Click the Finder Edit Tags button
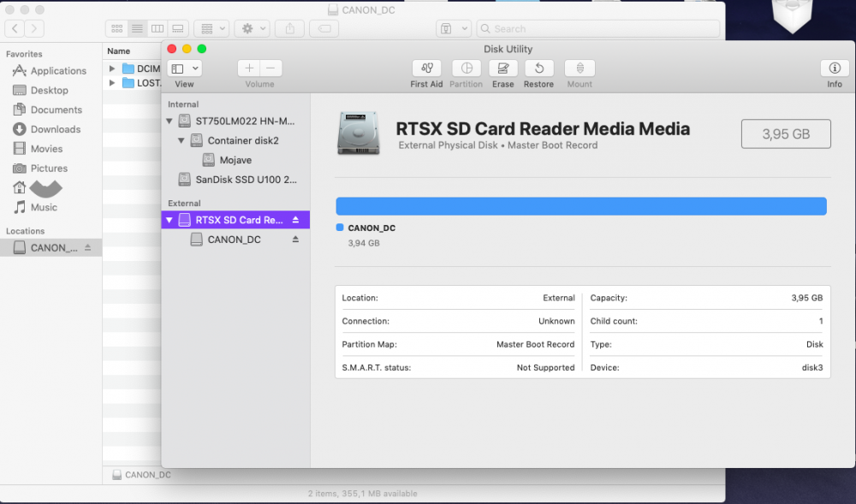 point(324,28)
